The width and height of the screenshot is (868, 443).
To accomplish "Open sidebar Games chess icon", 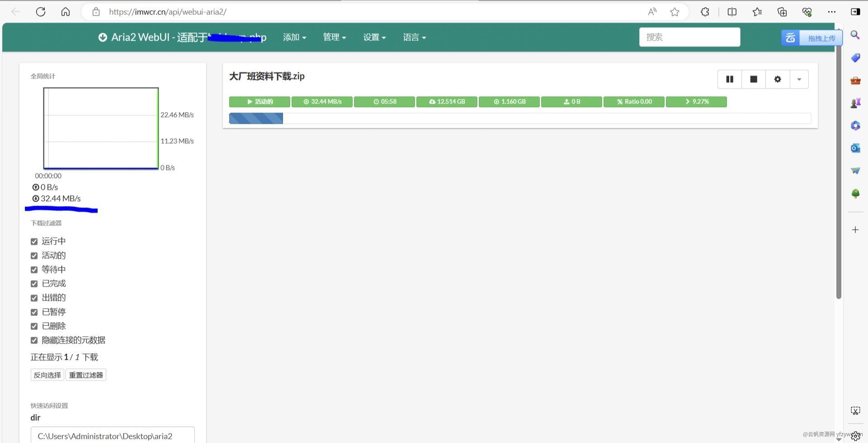I will (x=855, y=103).
